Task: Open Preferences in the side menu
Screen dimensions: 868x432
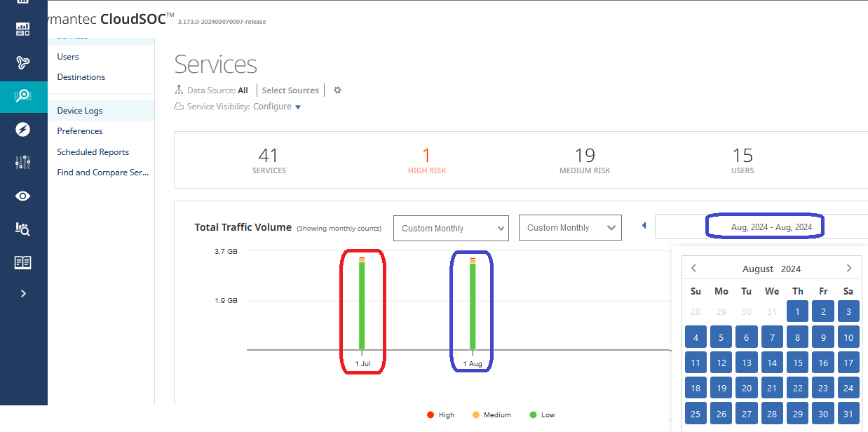Action: pyautogui.click(x=80, y=131)
